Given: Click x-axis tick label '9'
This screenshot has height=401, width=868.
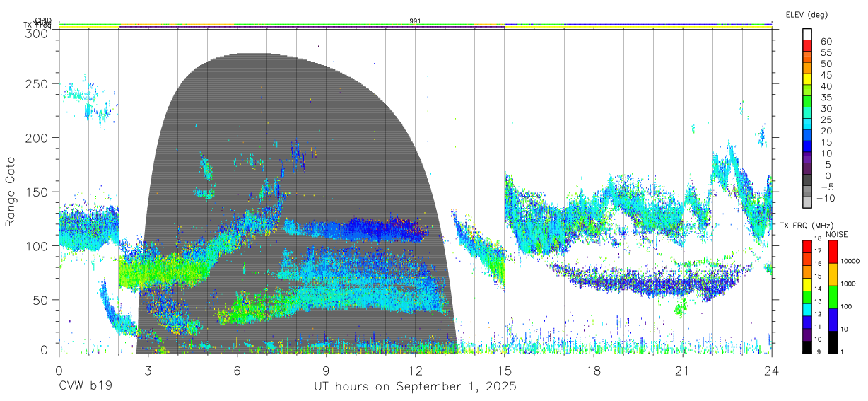Looking at the screenshot, I should 326,370.
